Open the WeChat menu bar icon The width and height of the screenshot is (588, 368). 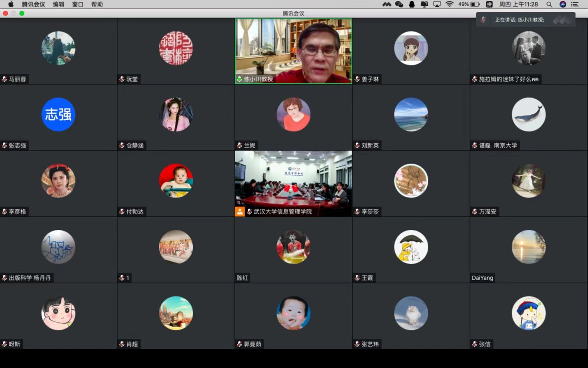399,4
